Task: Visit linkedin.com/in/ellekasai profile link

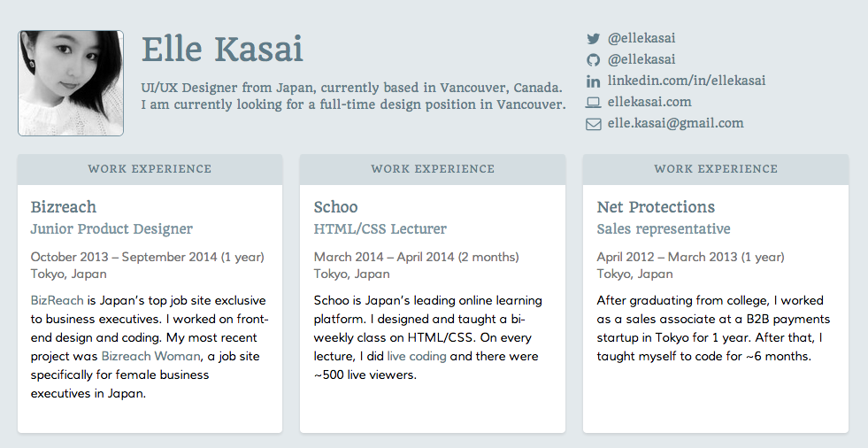Action: (x=687, y=81)
